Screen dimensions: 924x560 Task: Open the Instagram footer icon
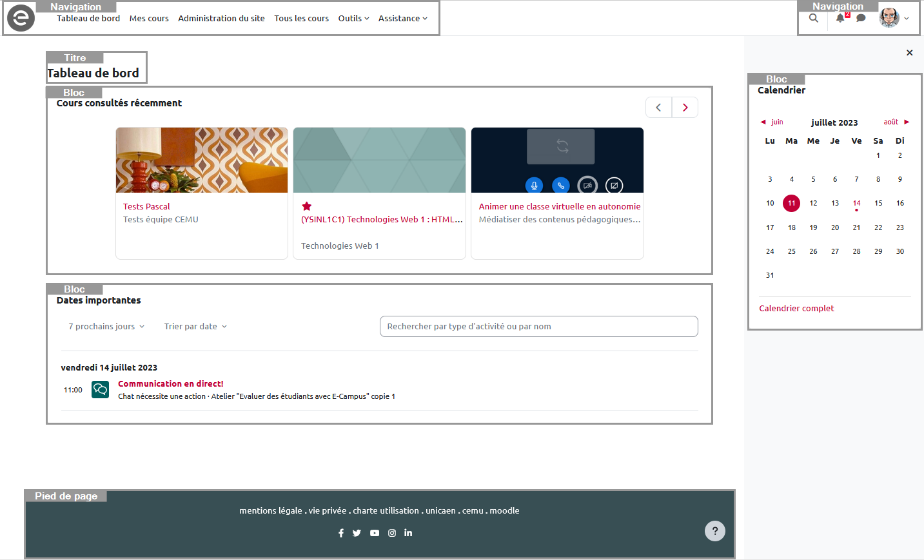click(392, 533)
